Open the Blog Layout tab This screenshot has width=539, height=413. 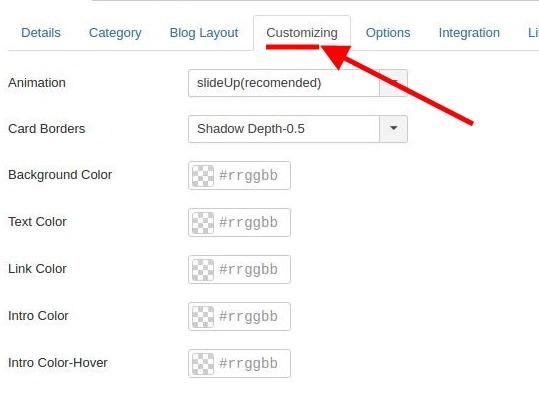(x=204, y=33)
